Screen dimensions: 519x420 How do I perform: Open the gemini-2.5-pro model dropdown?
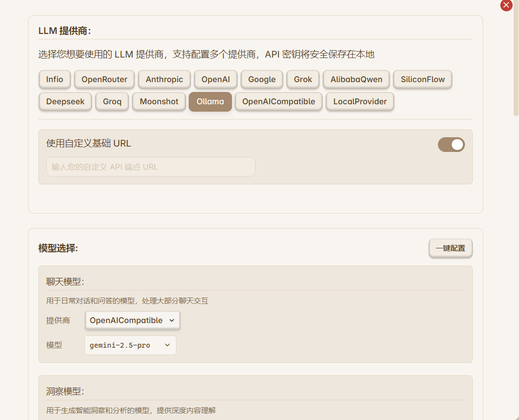(130, 345)
